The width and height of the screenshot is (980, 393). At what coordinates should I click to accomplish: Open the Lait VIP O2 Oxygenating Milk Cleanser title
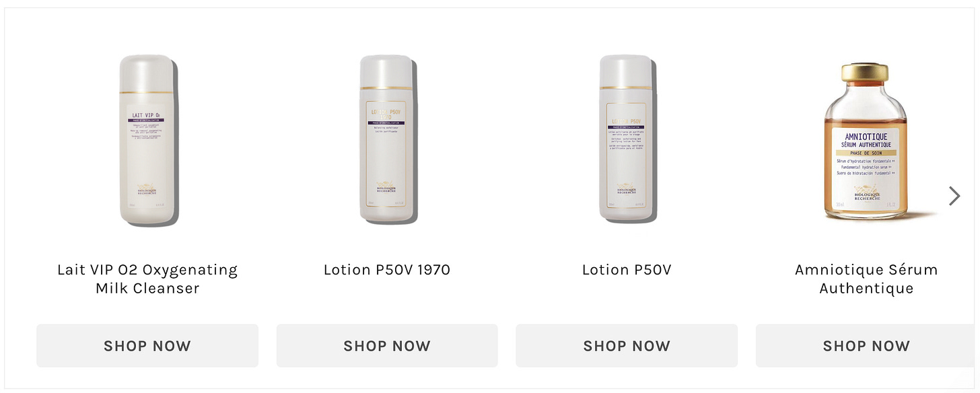coord(147,279)
